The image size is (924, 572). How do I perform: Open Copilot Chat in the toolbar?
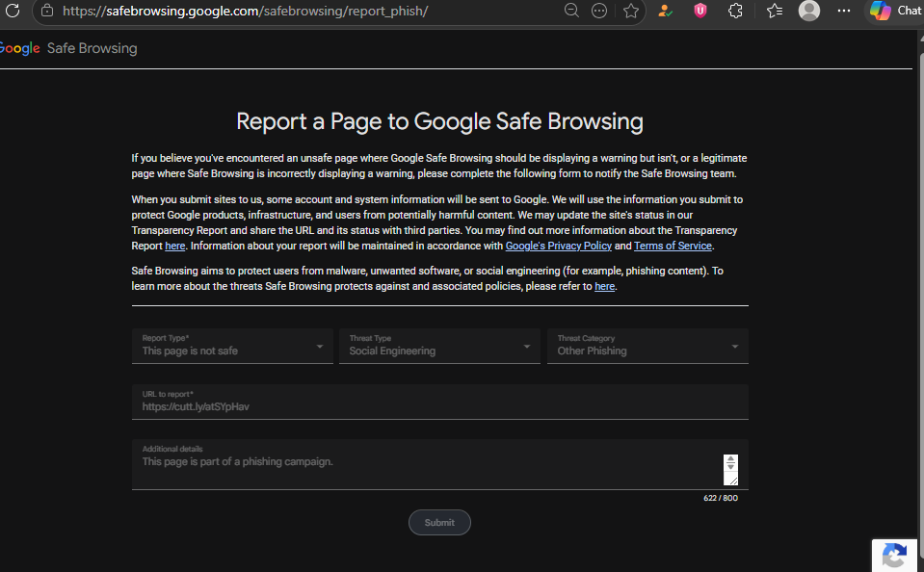coord(896,11)
